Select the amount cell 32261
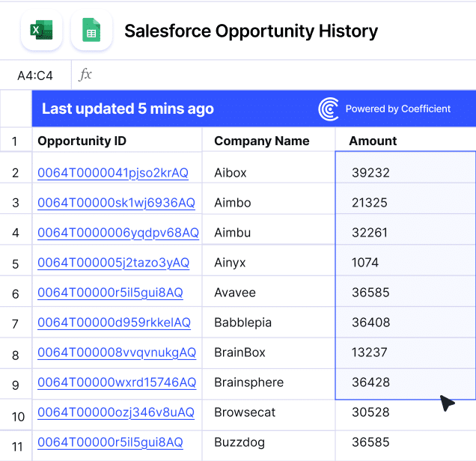This screenshot has height=461, width=476. (x=406, y=230)
